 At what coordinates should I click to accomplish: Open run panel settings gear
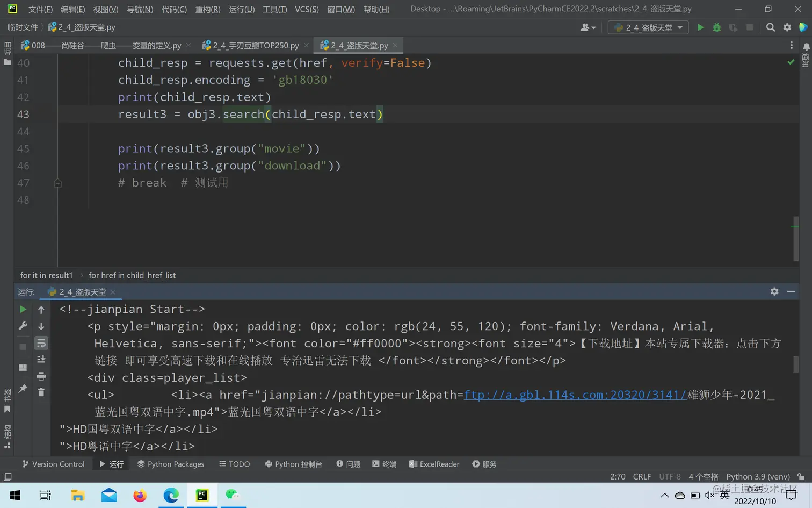pos(774,291)
